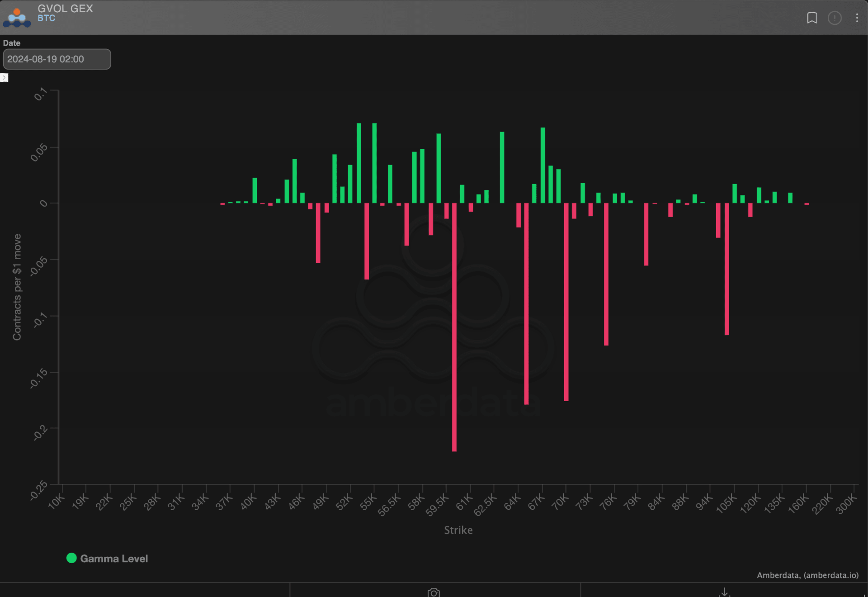The width and height of the screenshot is (868, 597).
Task: Click the 52K strike axis label
Action: [x=344, y=502]
